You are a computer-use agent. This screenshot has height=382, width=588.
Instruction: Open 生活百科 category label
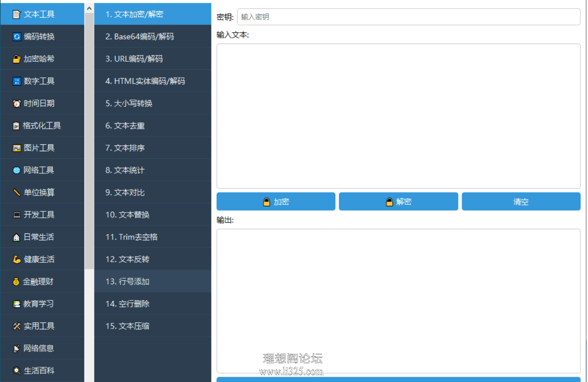point(39,371)
